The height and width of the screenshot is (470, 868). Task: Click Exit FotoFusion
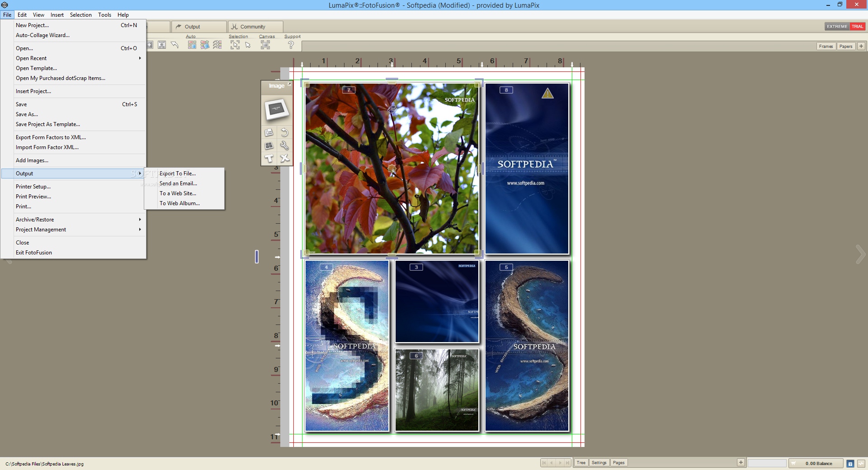pos(73,252)
